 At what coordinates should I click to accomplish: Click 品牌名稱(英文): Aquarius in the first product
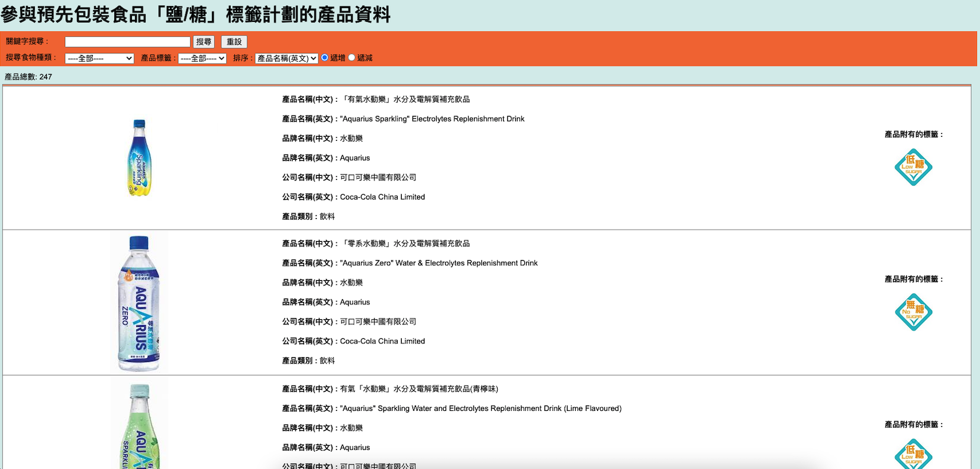[326, 158]
